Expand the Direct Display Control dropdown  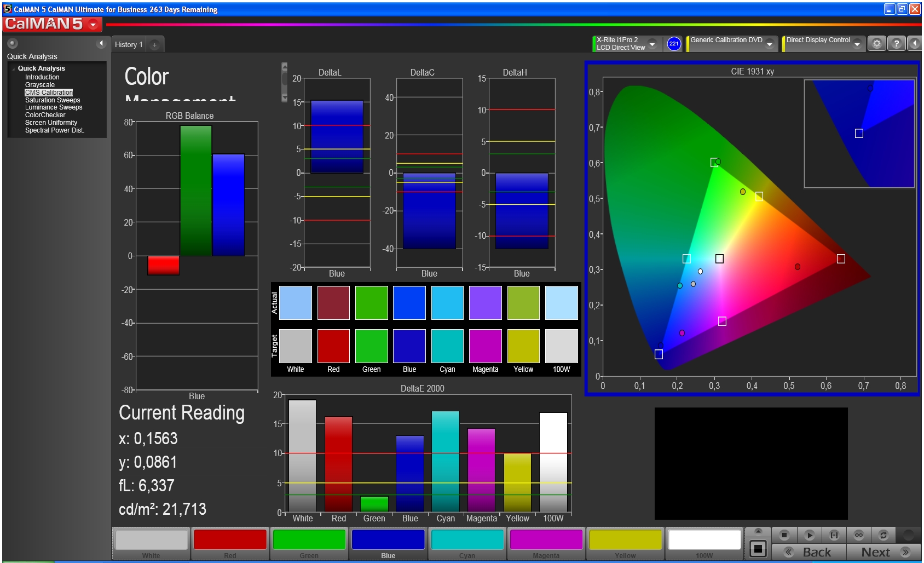coord(857,44)
